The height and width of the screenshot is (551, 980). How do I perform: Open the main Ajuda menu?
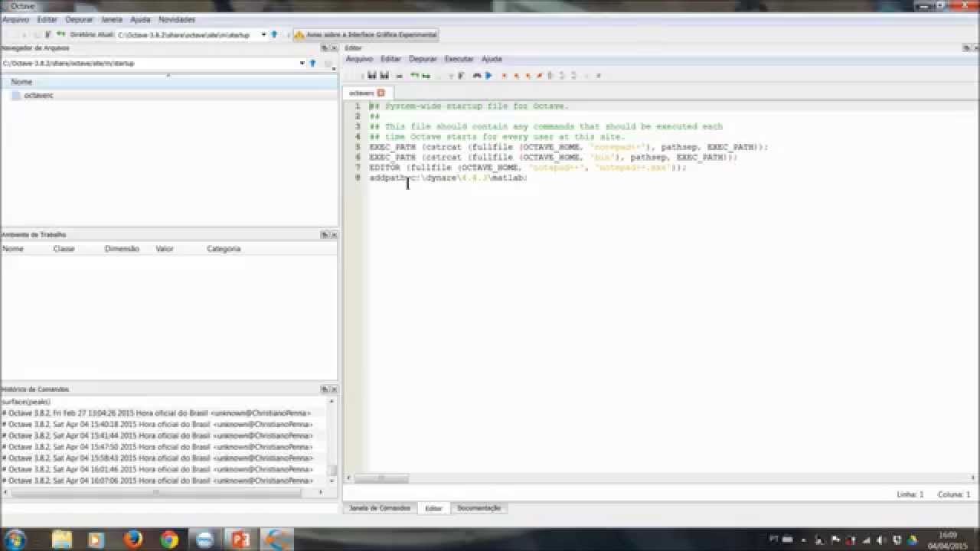[x=140, y=19]
